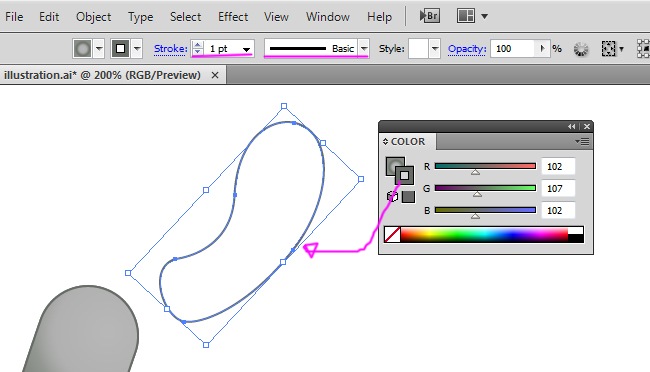Click the G value field showing 107
Screen dimensions: 650x372
pos(558,188)
